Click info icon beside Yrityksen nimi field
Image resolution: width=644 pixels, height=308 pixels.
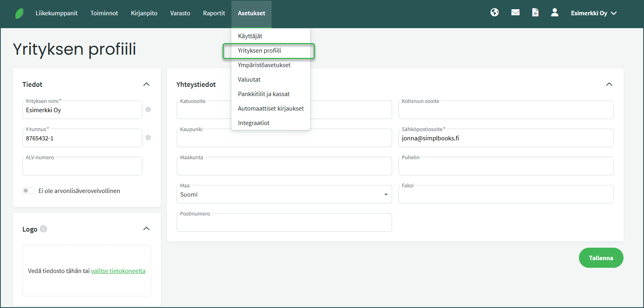click(148, 109)
